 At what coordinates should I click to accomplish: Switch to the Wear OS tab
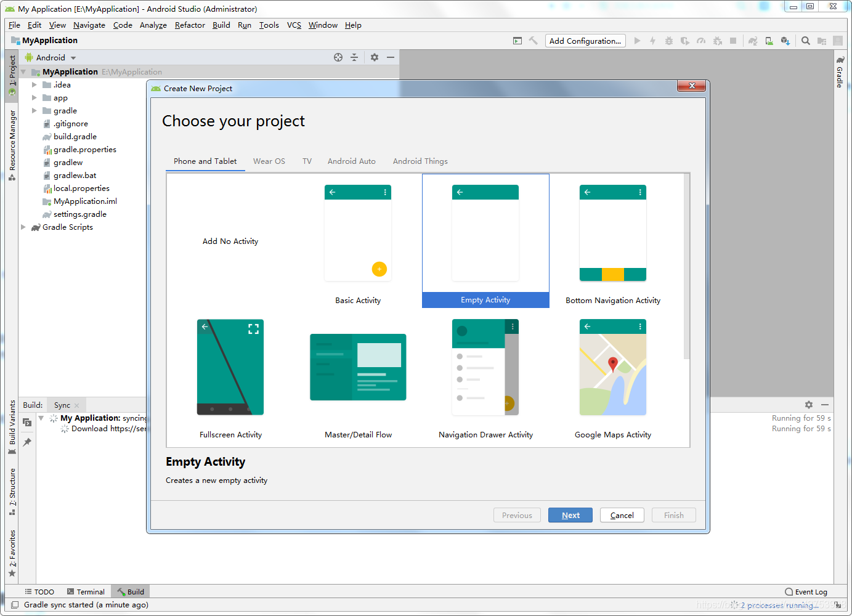tap(269, 161)
